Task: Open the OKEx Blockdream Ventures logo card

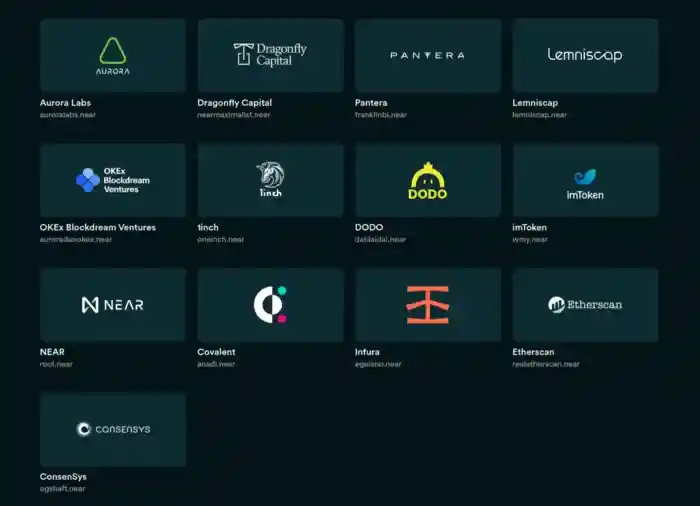Action: [113, 180]
